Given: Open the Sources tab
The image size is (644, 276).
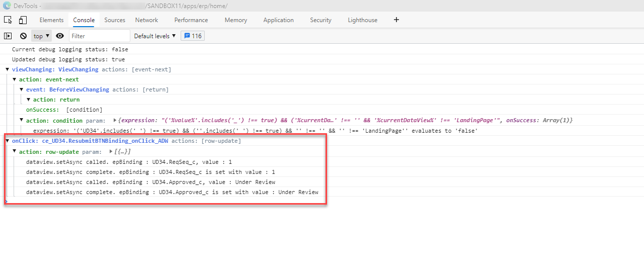Looking at the screenshot, I should (x=115, y=20).
